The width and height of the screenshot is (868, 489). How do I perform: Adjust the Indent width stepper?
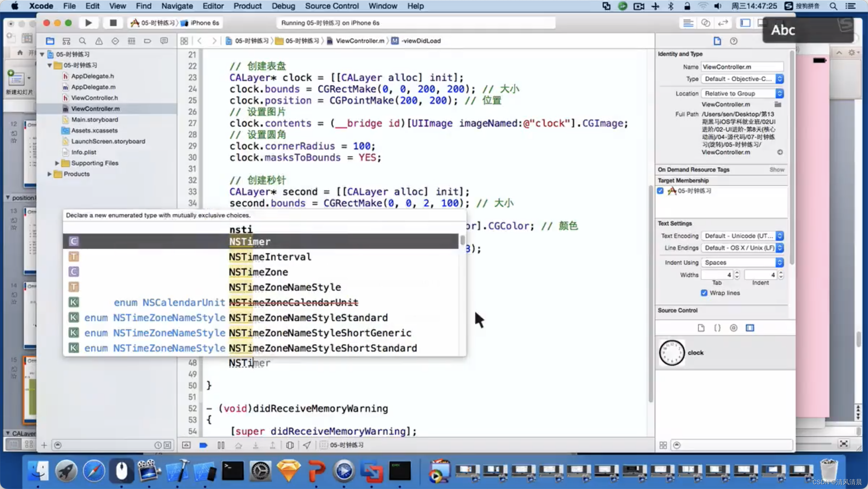tap(780, 275)
